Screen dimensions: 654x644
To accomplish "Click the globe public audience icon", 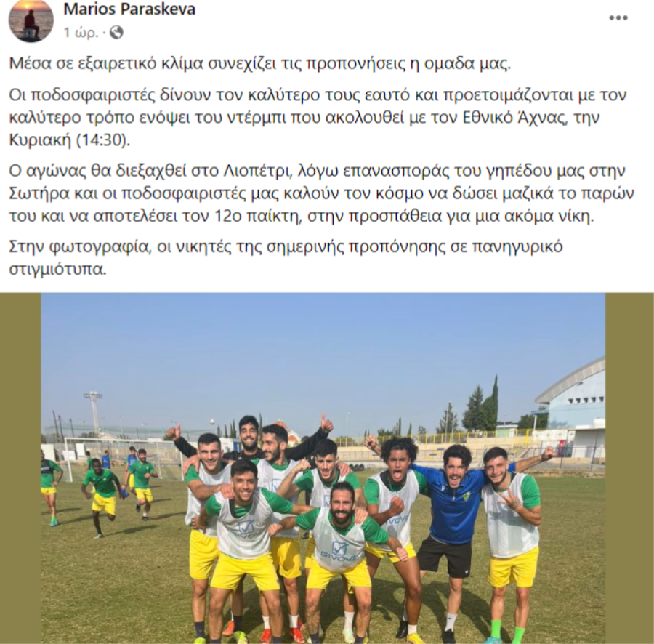I will click(x=116, y=32).
